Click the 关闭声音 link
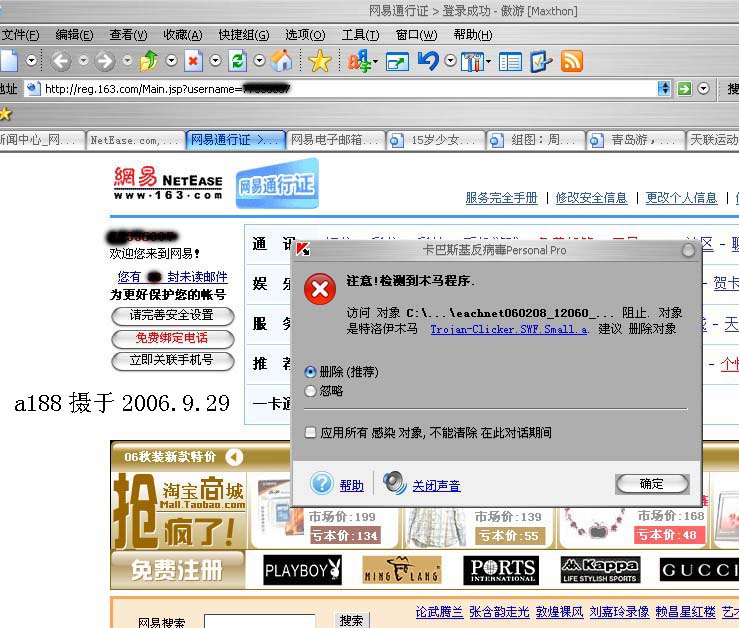The height and width of the screenshot is (628, 739). [x=436, y=485]
